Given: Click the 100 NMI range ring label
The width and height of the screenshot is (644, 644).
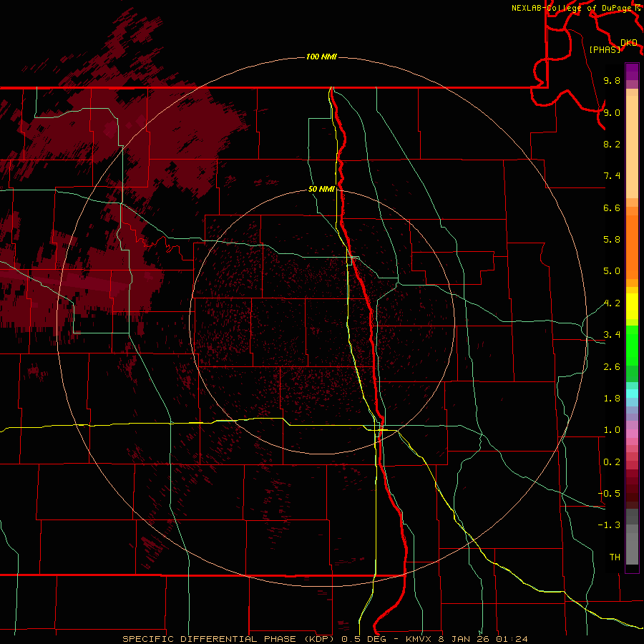Looking at the screenshot, I should pyautogui.click(x=321, y=57).
